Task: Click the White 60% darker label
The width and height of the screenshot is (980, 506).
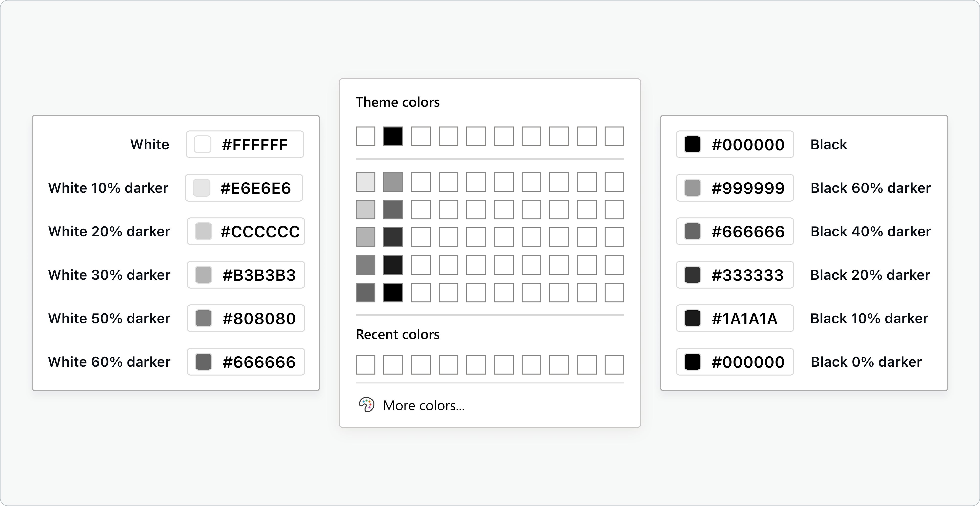Action: coord(109,361)
